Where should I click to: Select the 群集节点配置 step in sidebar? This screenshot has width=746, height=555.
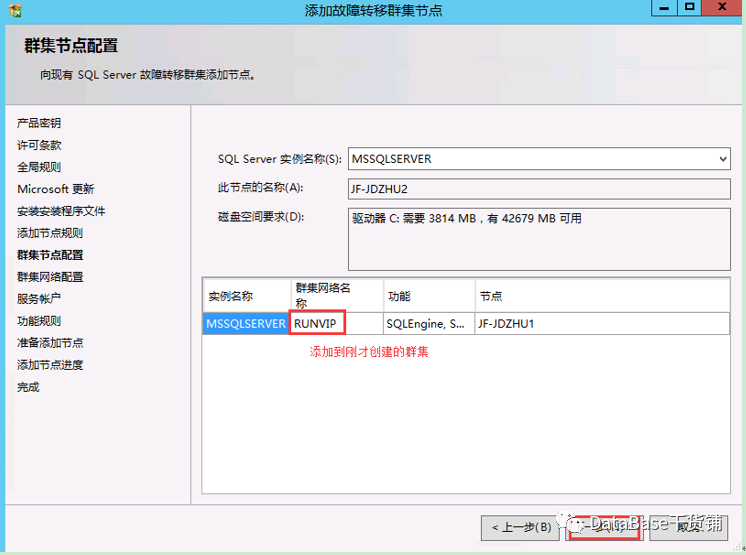click(50, 255)
